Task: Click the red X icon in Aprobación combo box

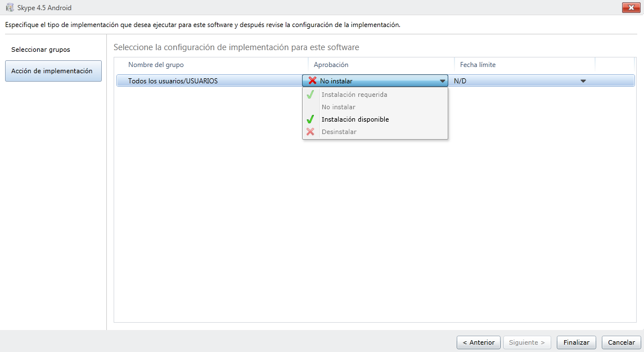Action: (x=312, y=81)
